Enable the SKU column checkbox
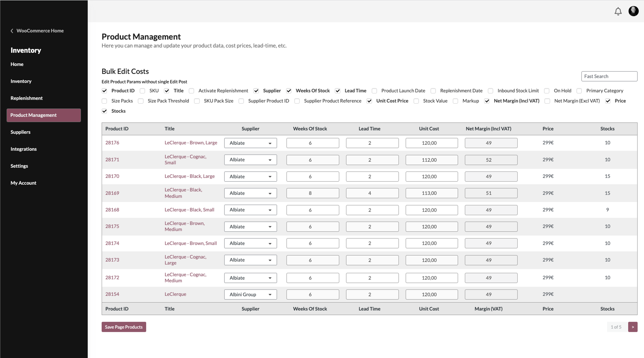This screenshot has width=644, height=358. pyautogui.click(x=142, y=91)
